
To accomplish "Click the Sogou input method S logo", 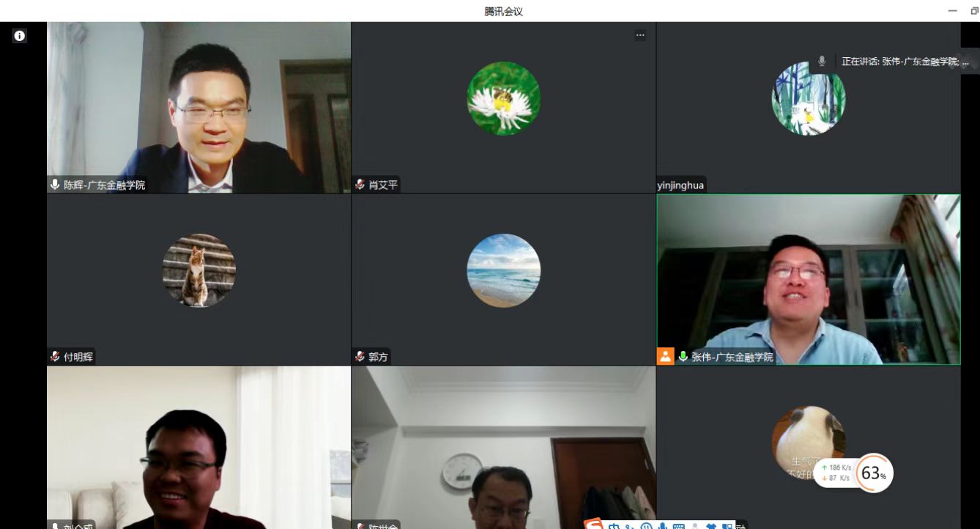I will coord(594,525).
